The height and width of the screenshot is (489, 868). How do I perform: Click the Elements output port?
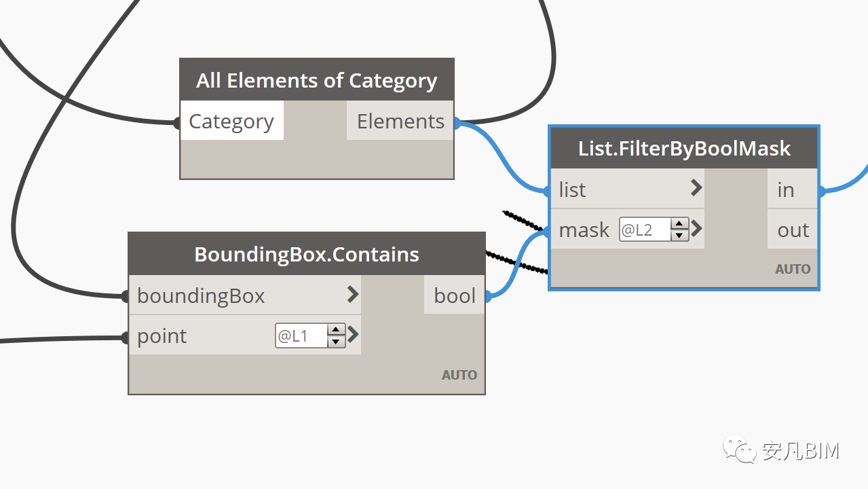400,121
